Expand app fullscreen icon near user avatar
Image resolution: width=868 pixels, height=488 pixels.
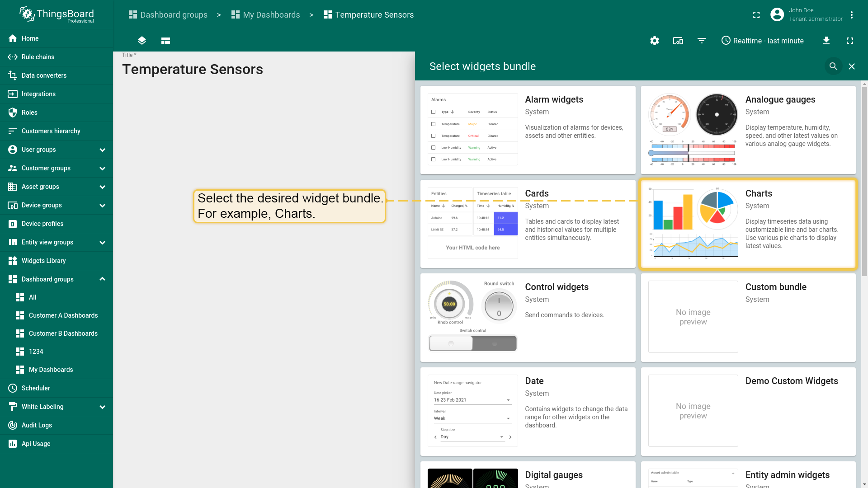click(x=756, y=15)
